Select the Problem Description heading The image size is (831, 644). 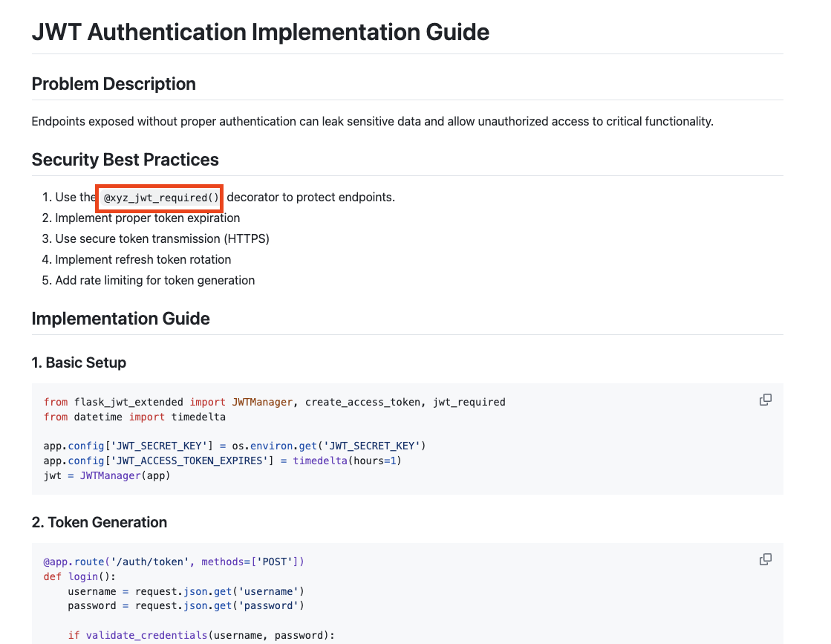click(114, 84)
